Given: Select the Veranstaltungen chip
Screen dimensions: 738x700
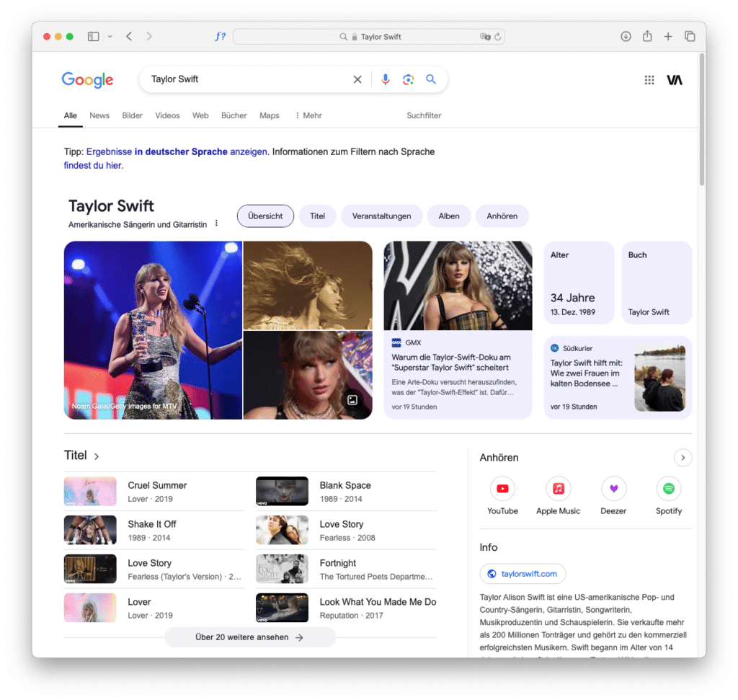Looking at the screenshot, I should tap(381, 216).
